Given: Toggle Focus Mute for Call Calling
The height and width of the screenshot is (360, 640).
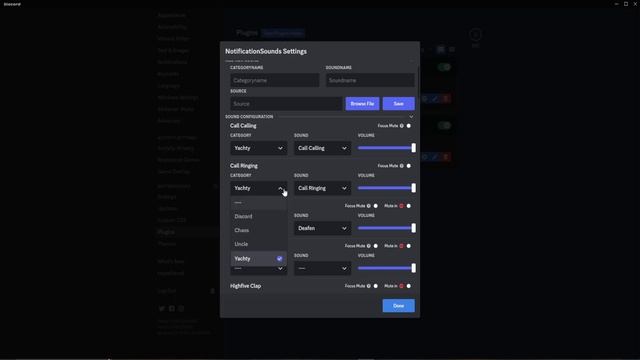Looking at the screenshot, I should click(409, 126).
